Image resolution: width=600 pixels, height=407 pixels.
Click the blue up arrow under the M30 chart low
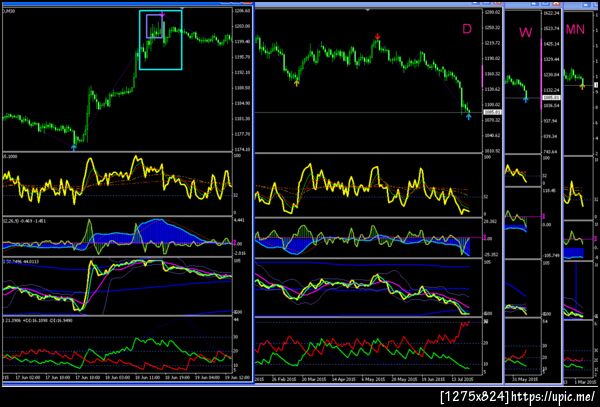[74, 147]
